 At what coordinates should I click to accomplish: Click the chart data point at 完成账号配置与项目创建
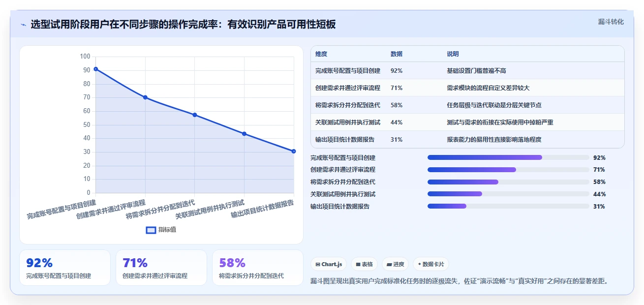pos(96,69)
